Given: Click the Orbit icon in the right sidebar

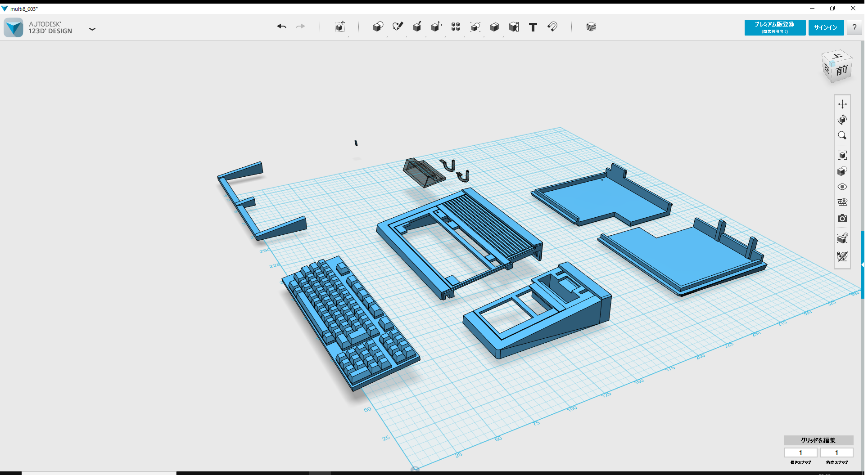Looking at the screenshot, I should 842,120.
